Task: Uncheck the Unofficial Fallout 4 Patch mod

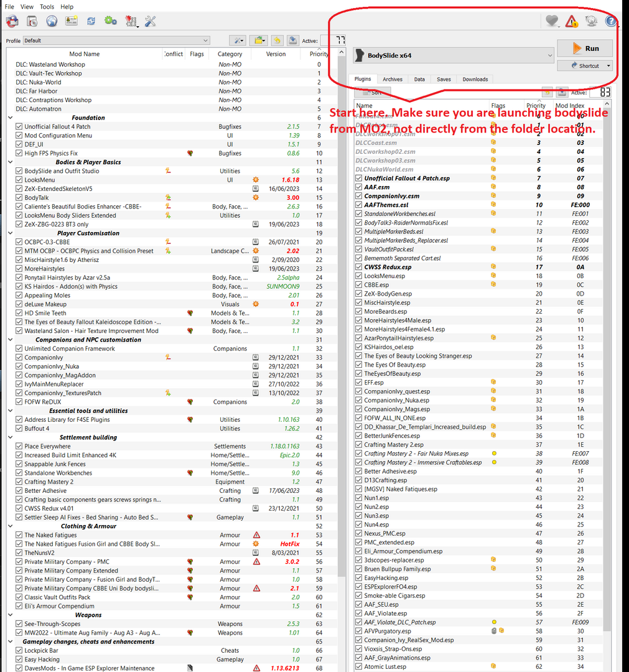Action: [x=19, y=126]
